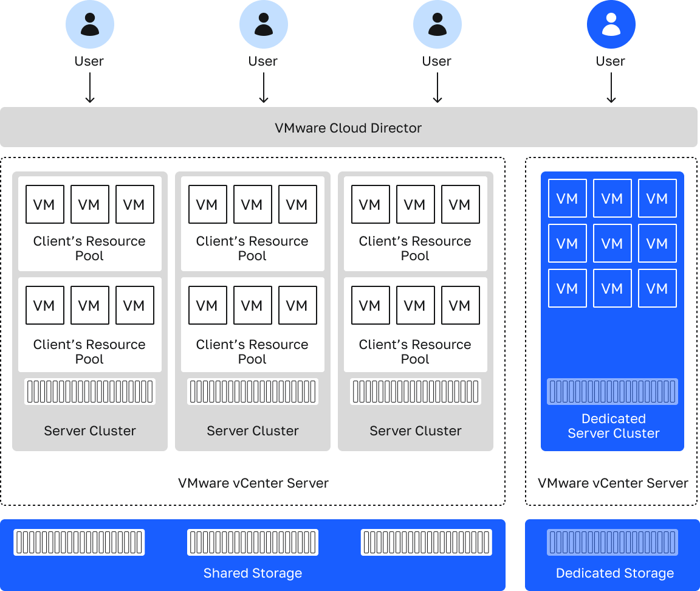
Task: Click the VMware vCenter Server label under the shared clusters
Action: coord(253,483)
